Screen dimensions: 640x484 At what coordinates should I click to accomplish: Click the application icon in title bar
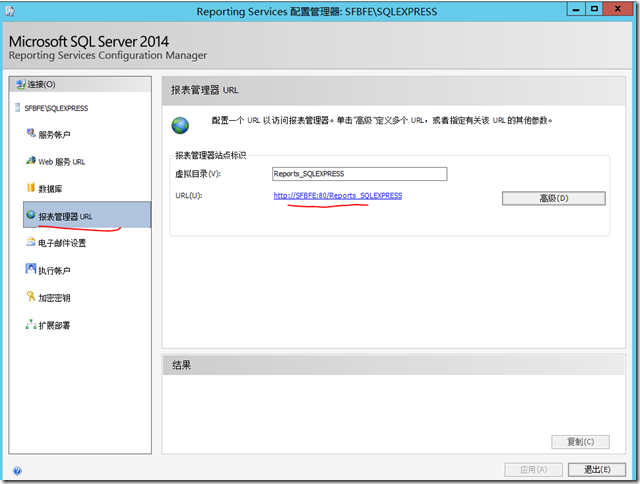10,11
